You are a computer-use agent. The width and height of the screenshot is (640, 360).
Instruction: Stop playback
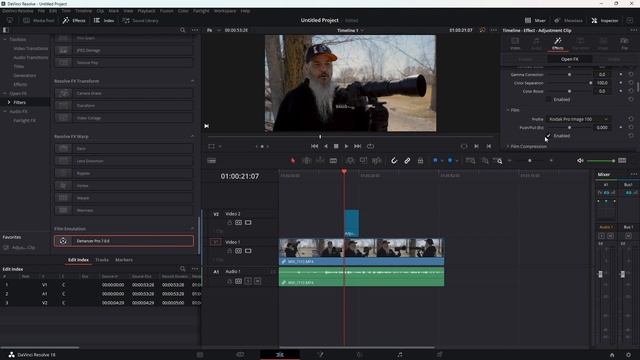point(336,146)
